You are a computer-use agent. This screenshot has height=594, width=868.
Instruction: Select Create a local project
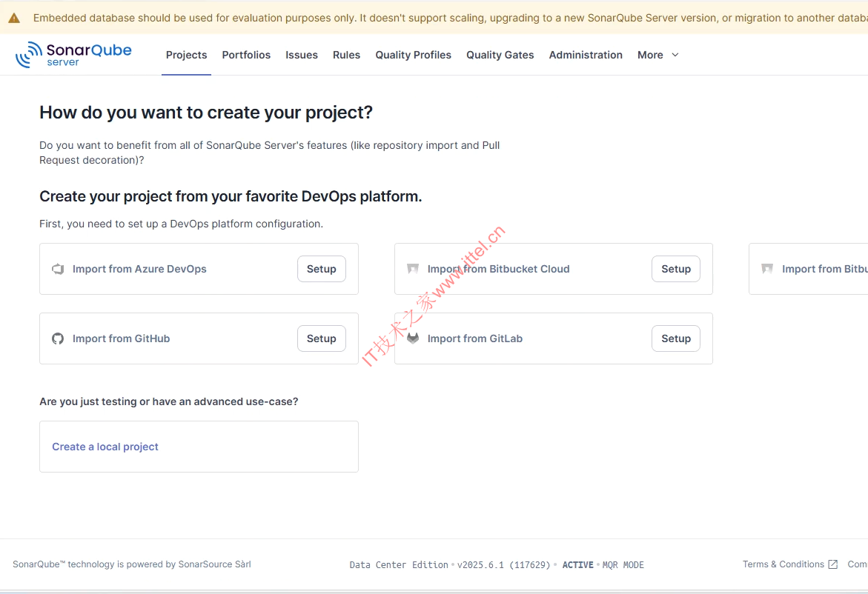point(105,447)
